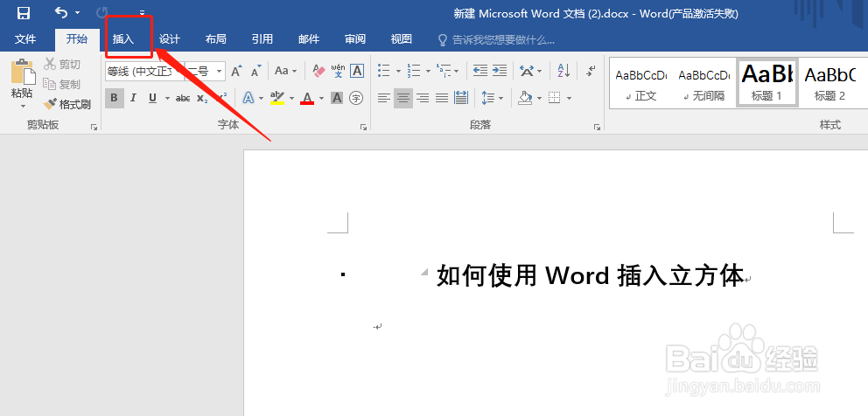Toggle Subscript formatting
Image resolution: width=868 pixels, height=416 pixels.
click(202, 98)
